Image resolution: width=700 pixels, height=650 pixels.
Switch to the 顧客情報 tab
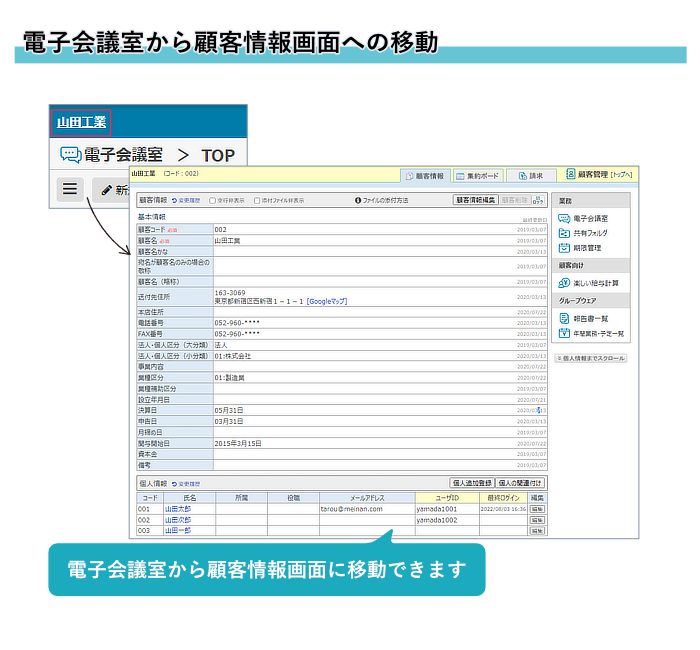pos(424,175)
